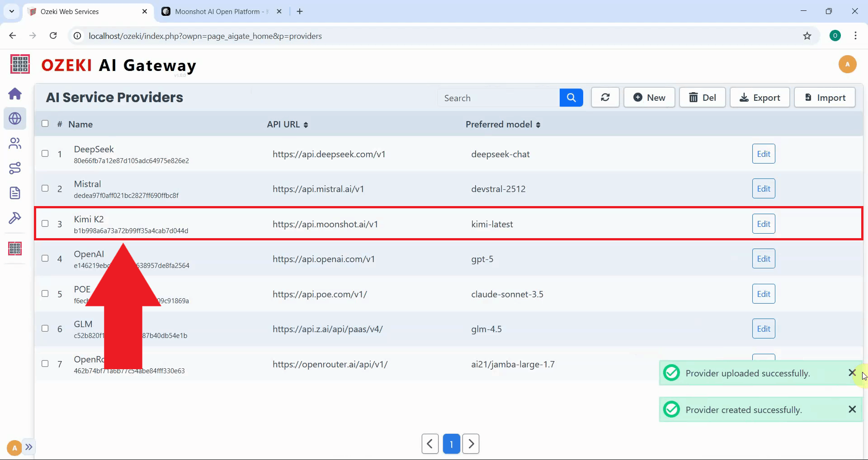Viewport: 868px width, 460px height.
Task: Bookmark this page with star icon
Action: (x=807, y=36)
